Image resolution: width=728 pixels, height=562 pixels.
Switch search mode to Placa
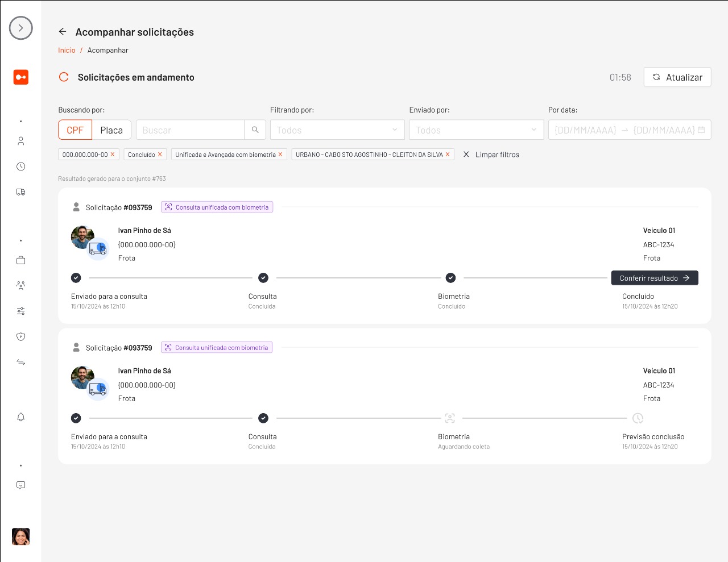[x=111, y=130]
